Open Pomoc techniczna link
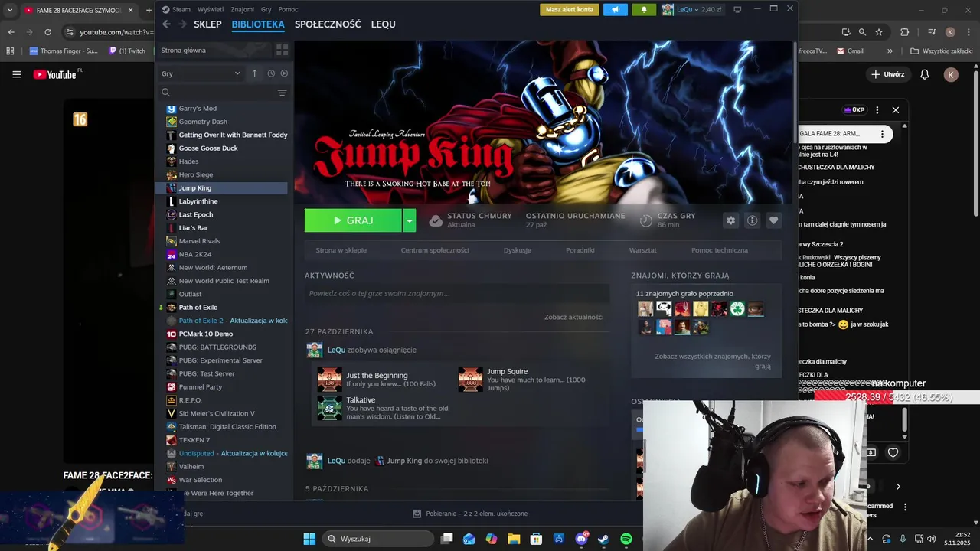Screen dimensions: 980x551 click(x=720, y=250)
